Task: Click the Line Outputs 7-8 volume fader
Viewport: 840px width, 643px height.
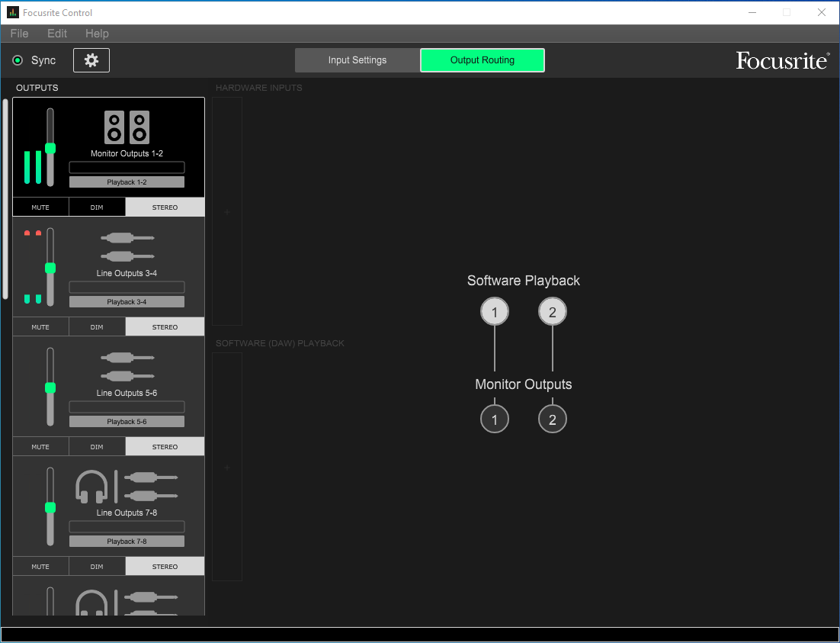Action: (x=50, y=507)
